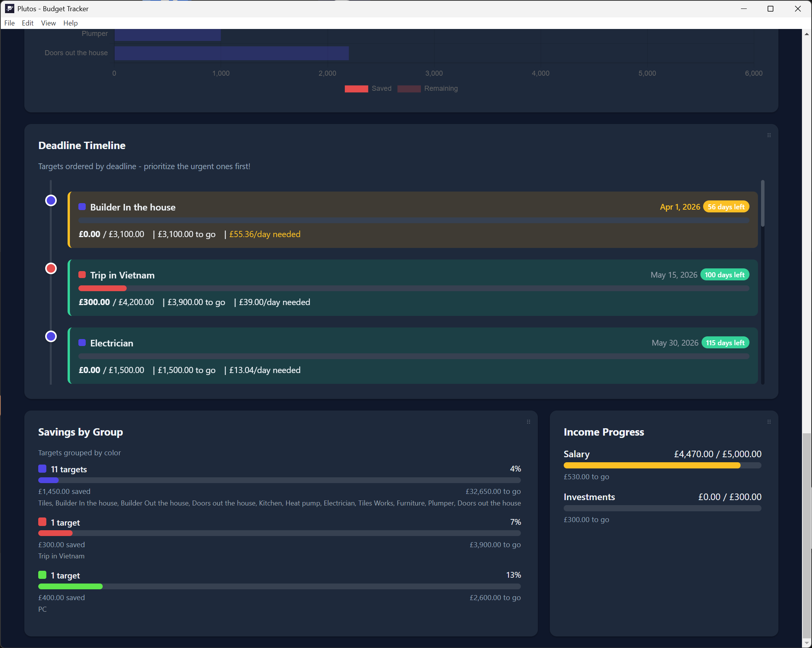Click the 100 days left badge
Image resolution: width=812 pixels, height=648 pixels.
point(724,275)
